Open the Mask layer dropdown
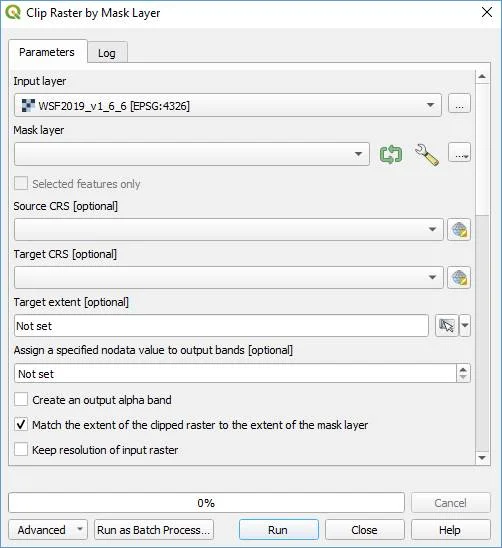The image size is (502, 548). click(192, 154)
